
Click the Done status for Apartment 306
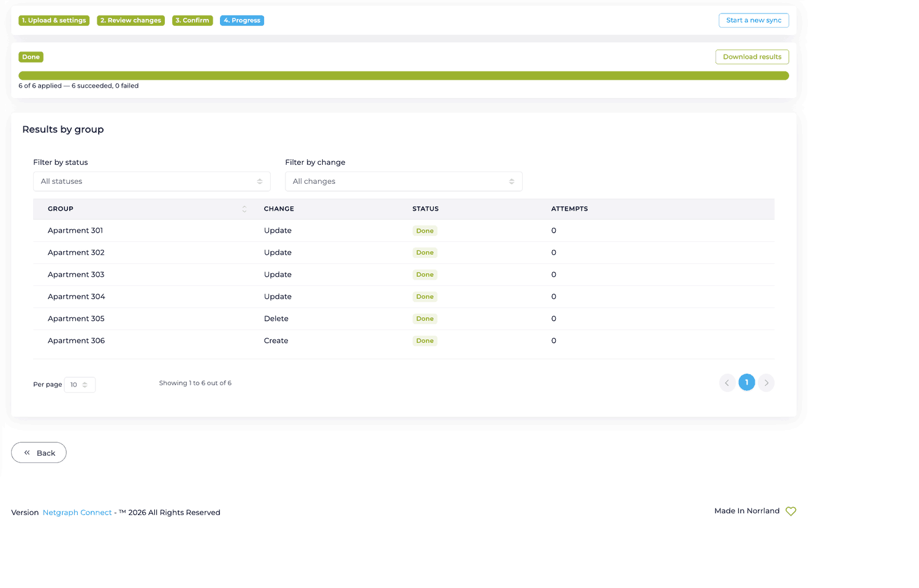coord(425,341)
